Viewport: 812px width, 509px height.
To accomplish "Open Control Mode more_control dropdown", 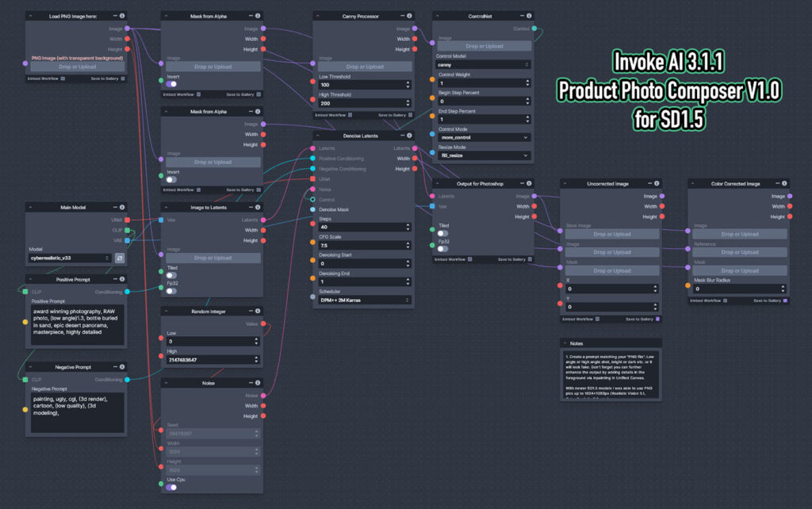I will click(484, 137).
